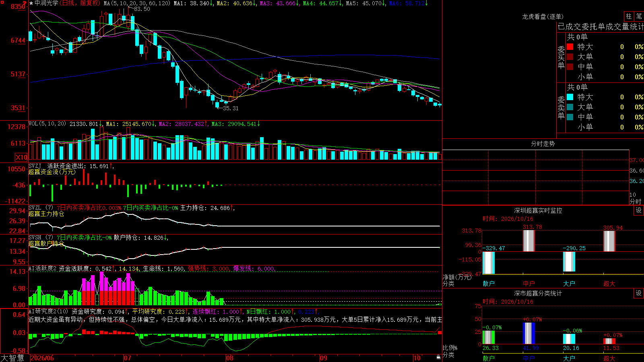Viewport: 644px width, 362px height.
Task: Jump to the 2026/06 date marker
Action: 42,358
